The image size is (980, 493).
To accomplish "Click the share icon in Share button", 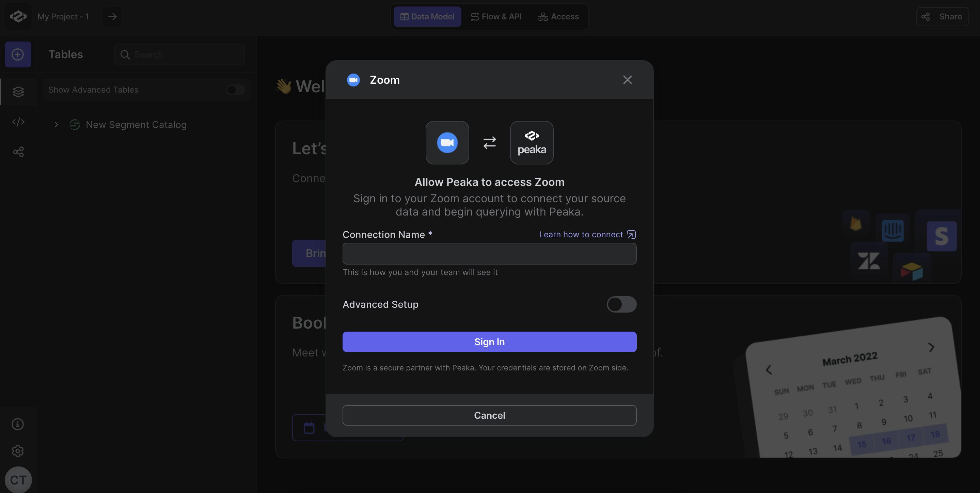I will point(926,16).
